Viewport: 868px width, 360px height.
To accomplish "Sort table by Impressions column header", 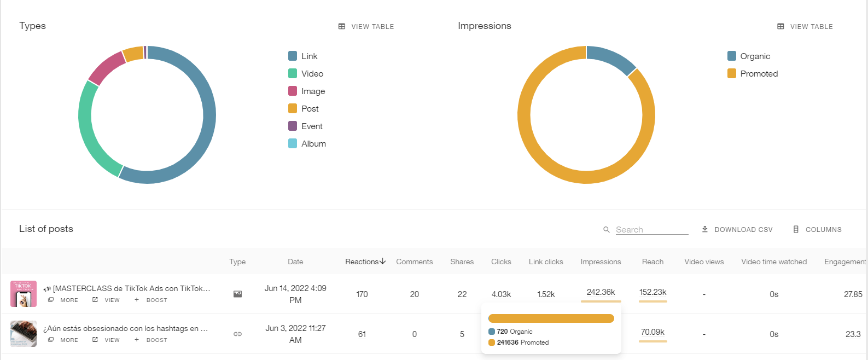I will click(x=601, y=262).
